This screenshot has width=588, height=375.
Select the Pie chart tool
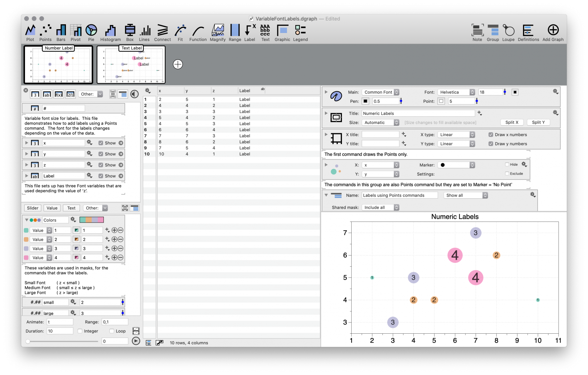tap(91, 32)
